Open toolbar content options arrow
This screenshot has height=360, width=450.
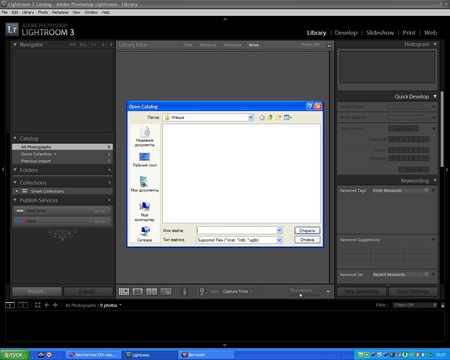tap(328, 292)
